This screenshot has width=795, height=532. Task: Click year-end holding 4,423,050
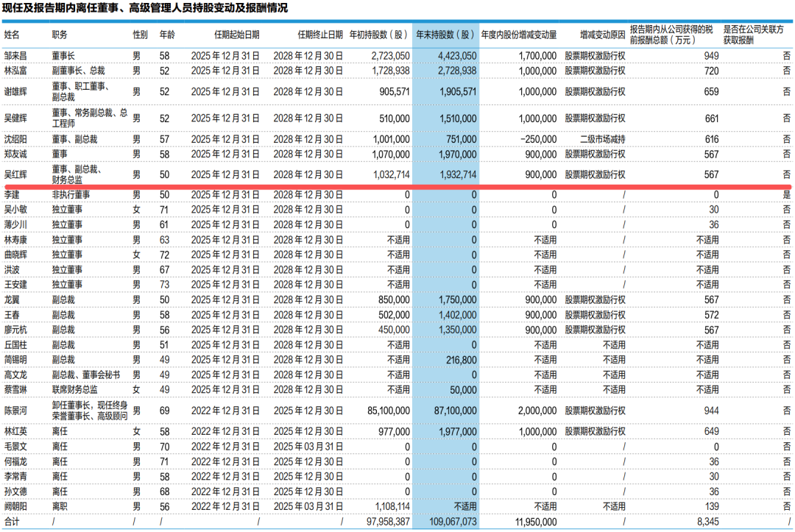[457, 56]
